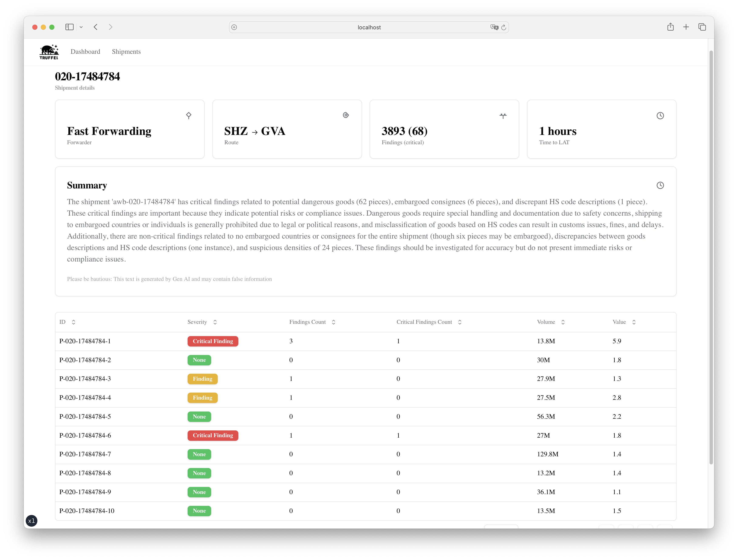Screen dimensions: 738x560
Task: Show the tab overview icon
Action: coord(702,27)
